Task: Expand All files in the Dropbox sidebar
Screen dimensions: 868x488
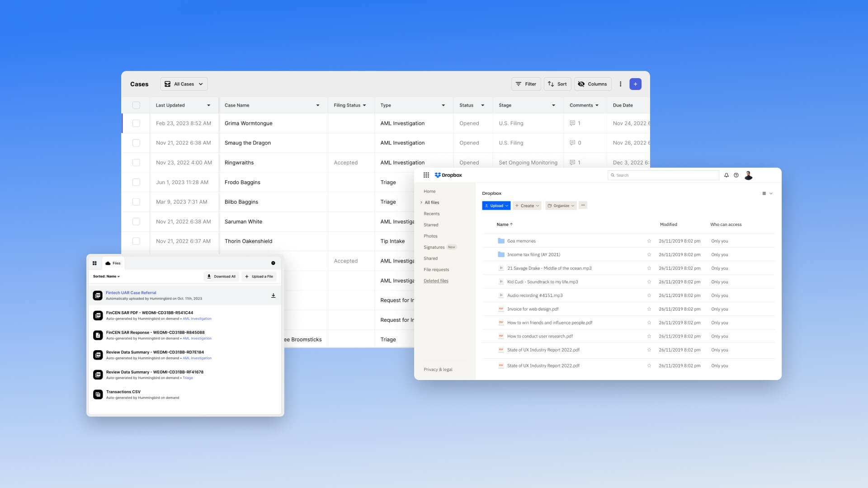Action: click(x=421, y=202)
